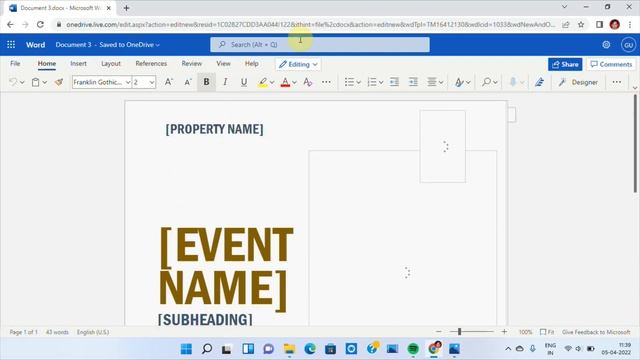Apply a bulleted list
This screenshot has width=640, height=360.
pyautogui.click(x=349, y=82)
